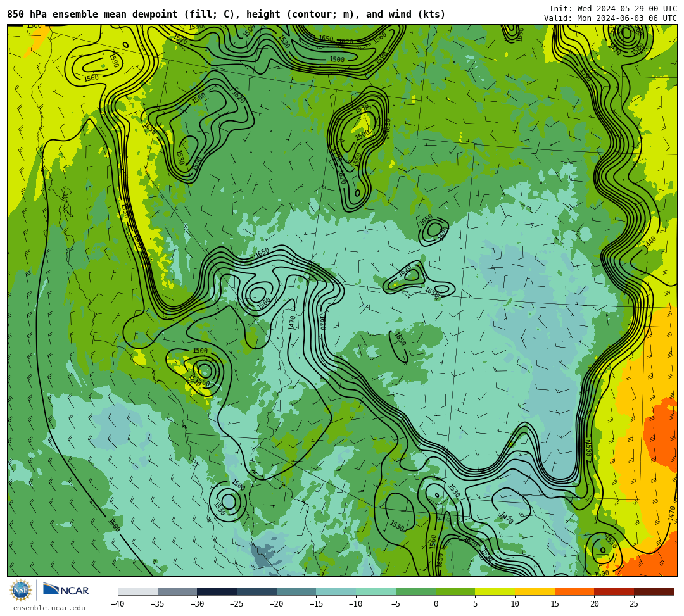Click the -25 to -20 dark teal swatch

[256, 591]
